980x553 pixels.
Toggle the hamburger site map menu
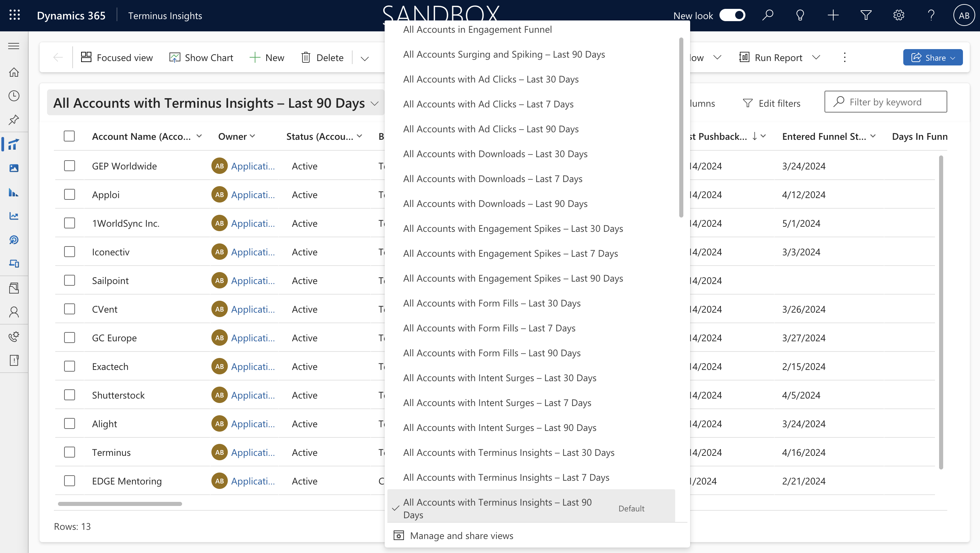(14, 46)
